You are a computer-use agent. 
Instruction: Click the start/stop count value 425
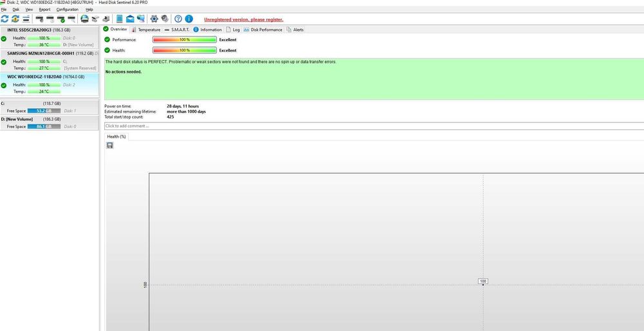coord(171,117)
